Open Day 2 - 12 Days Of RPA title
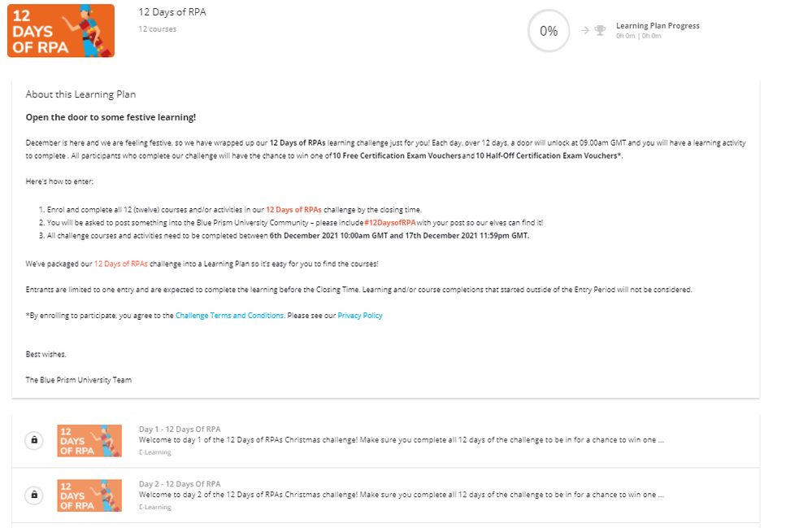 coord(180,484)
